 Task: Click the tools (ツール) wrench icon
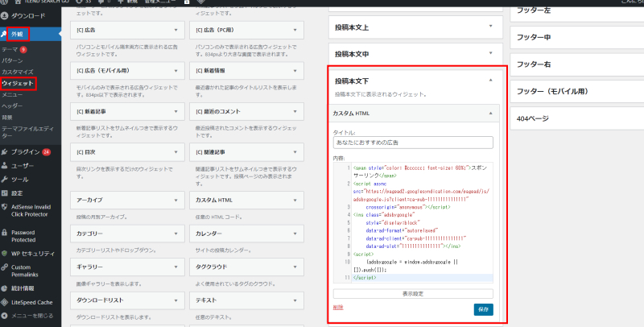click(5, 179)
